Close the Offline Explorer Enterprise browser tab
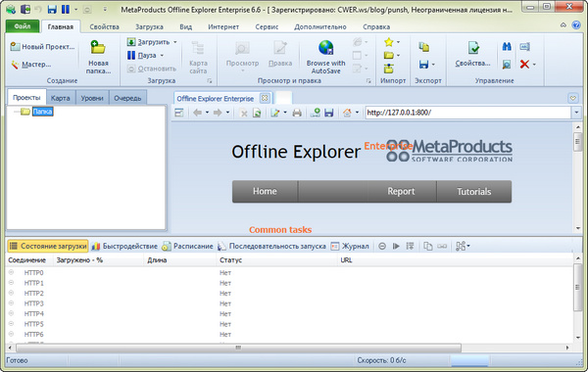The height and width of the screenshot is (372, 588). pos(265,98)
